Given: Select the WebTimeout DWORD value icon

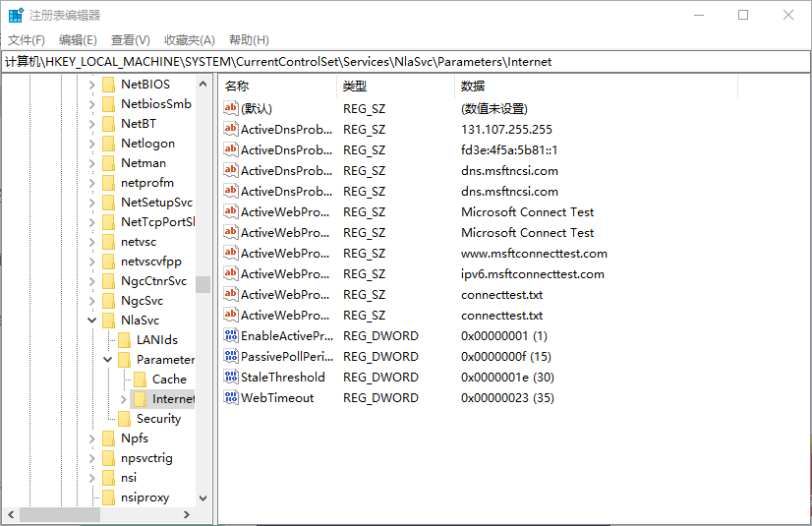Looking at the screenshot, I should [x=231, y=398].
